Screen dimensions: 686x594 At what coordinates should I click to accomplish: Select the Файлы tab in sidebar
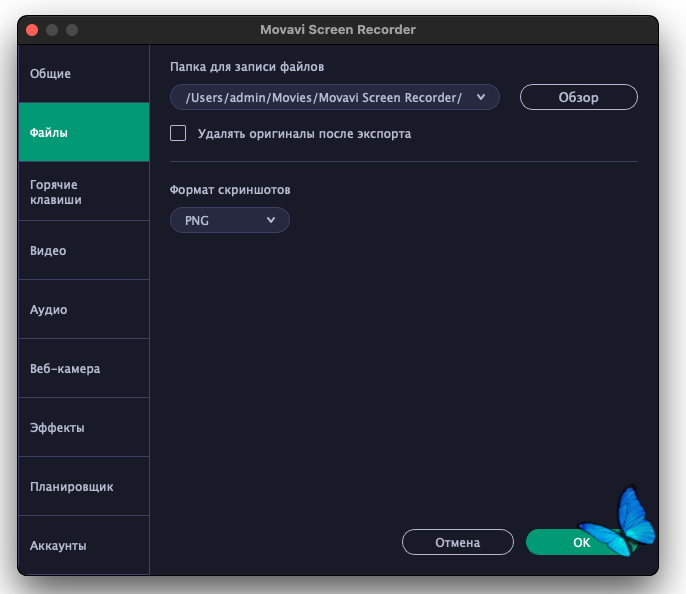coord(84,132)
